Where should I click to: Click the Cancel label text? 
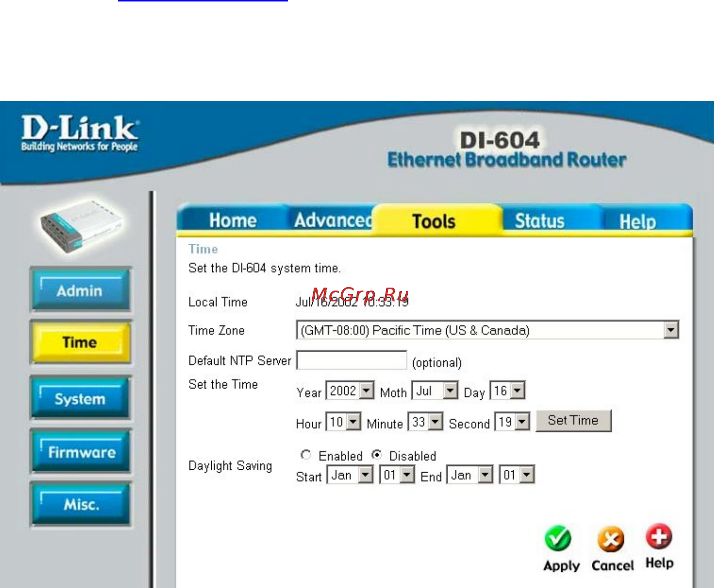[613, 565]
